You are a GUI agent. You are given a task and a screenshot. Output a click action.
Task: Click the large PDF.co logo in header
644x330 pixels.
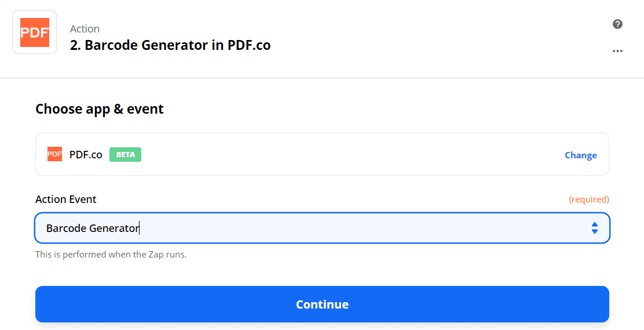[x=35, y=32]
